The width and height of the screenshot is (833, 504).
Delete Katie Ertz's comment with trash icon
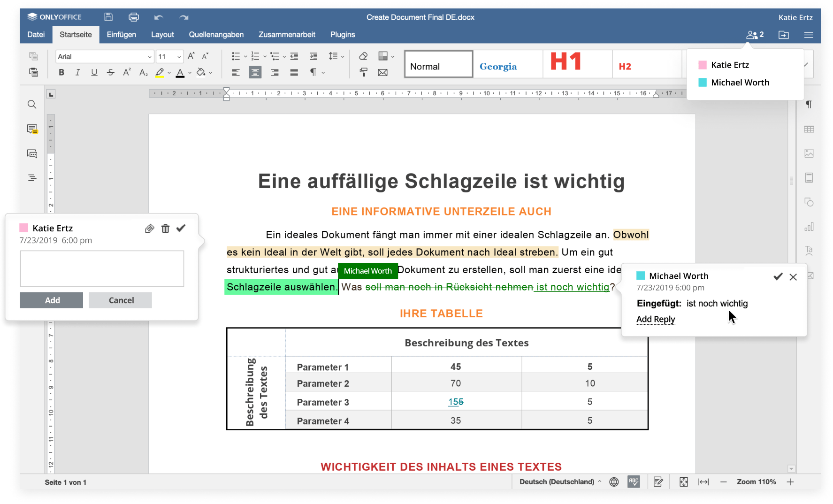(166, 229)
